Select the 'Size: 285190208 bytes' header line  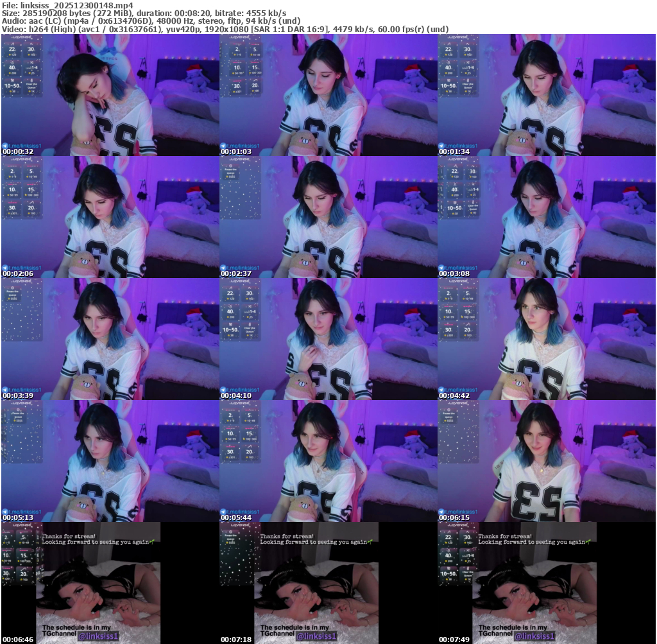(144, 13)
